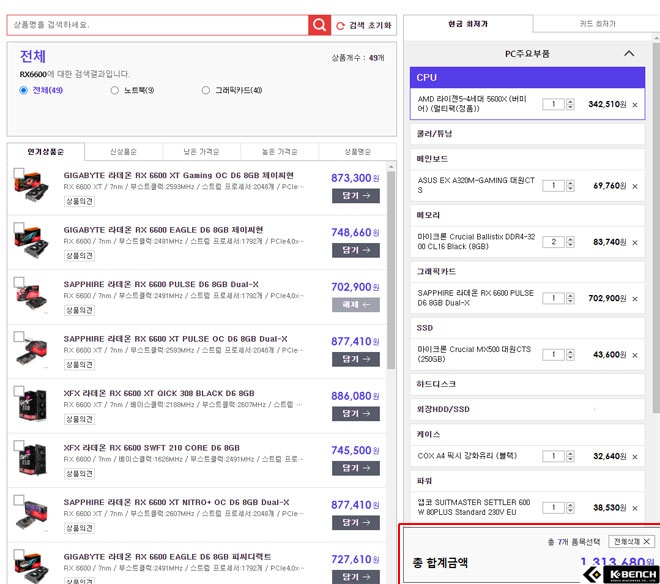Remove the COX A4 픽시 case item
Viewport: 660px width, 584px height.
[x=635, y=457]
